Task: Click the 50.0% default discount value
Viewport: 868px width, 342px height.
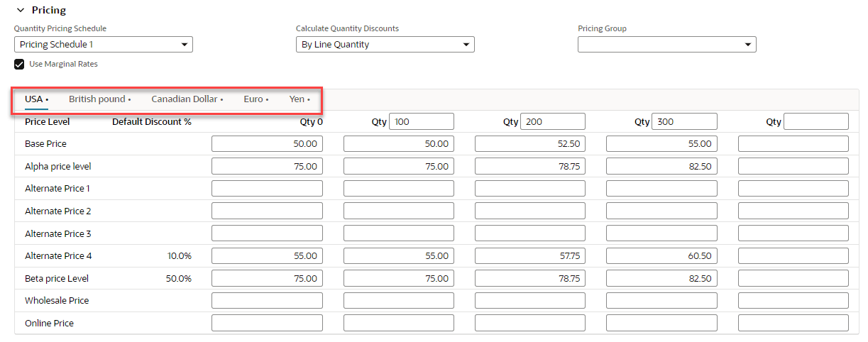Action: (179, 279)
